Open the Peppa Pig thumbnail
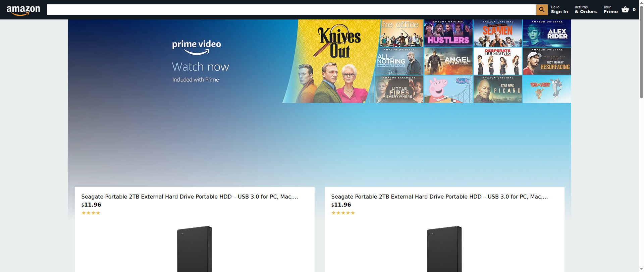Viewport: 644px width, 272px height. (448, 89)
